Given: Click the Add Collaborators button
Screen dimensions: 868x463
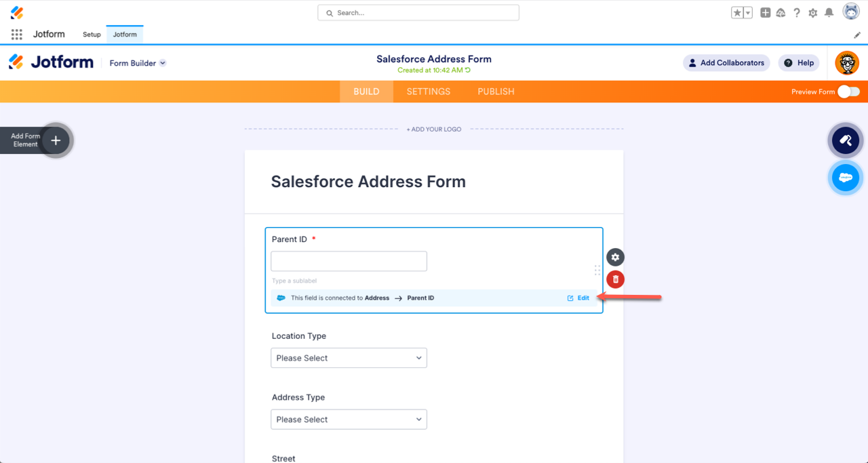Looking at the screenshot, I should pyautogui.click(x=726, y=63).
